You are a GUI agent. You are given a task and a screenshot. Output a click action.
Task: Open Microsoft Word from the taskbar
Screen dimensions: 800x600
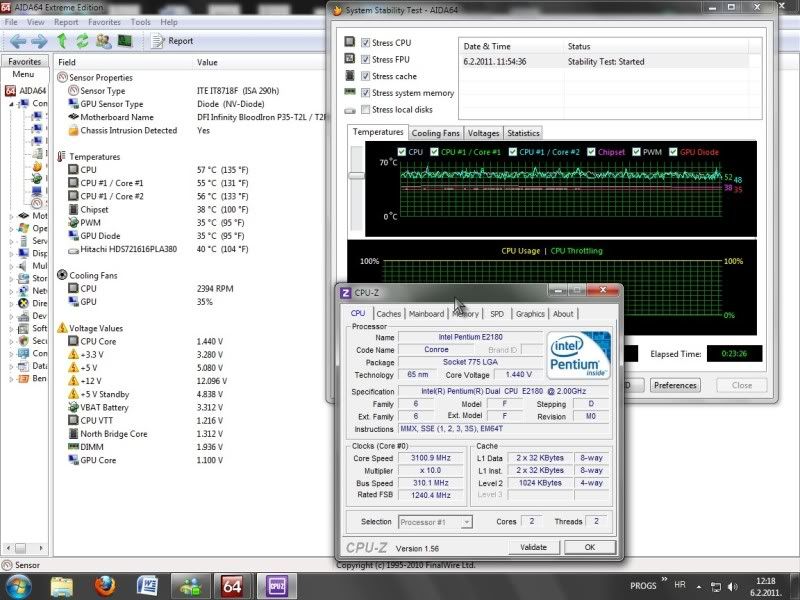pos(147,586)
